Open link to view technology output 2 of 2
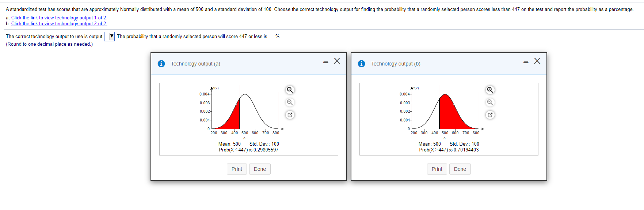This screenshot has height=210, width=644. coord(59,23)
